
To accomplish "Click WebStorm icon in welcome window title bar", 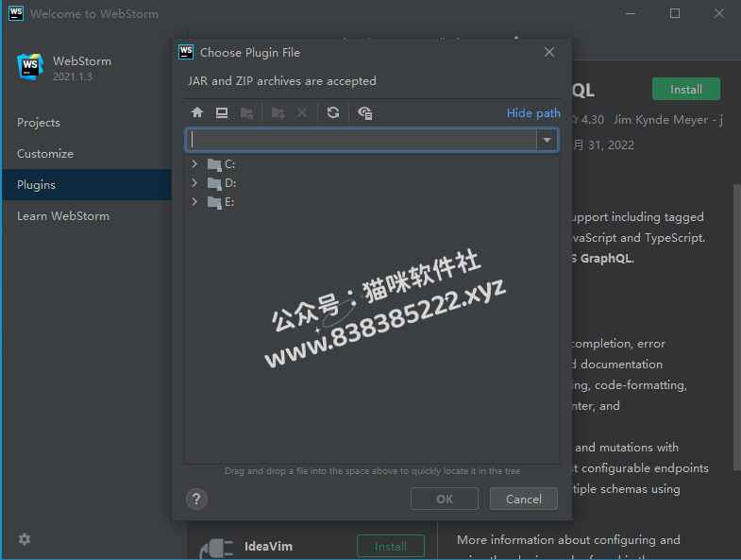I will [x=16, y=13].
